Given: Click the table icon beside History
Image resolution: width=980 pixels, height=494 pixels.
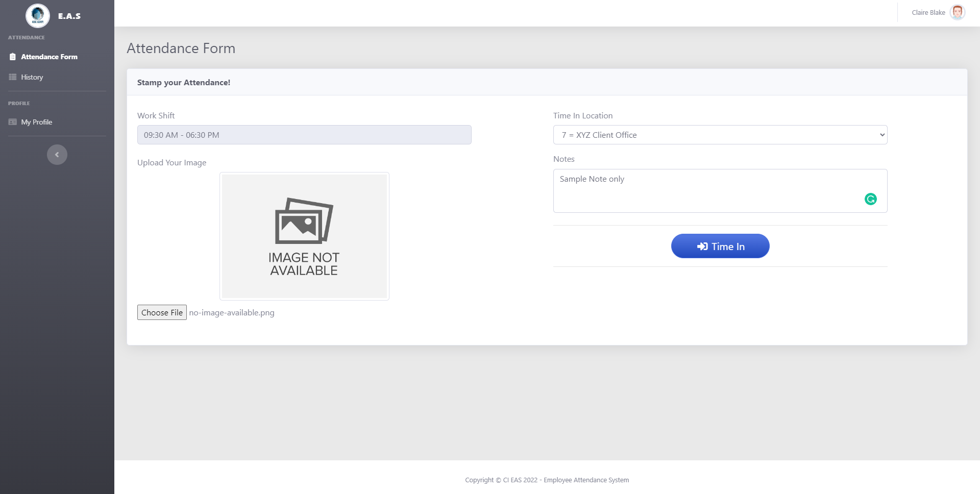Looking at the screenshot, I should (x=13, y=77).
